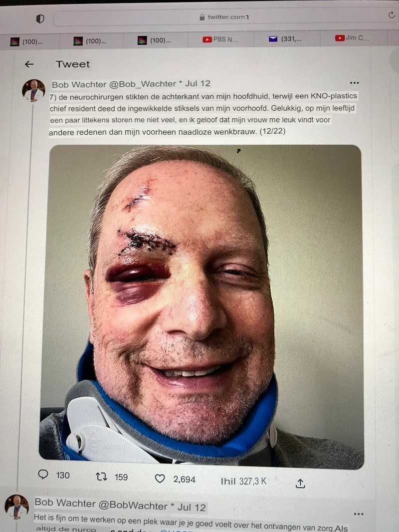Click the Bob Wachter name on second tweet
Viewport: 399px width, 532px height.
point(65,502)
